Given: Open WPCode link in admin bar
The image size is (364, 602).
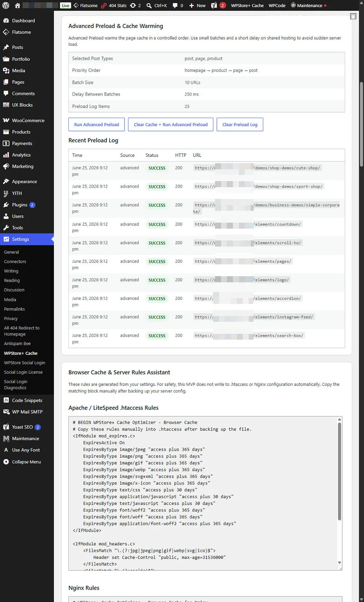Looking at the screenshot, I should 277,5.
